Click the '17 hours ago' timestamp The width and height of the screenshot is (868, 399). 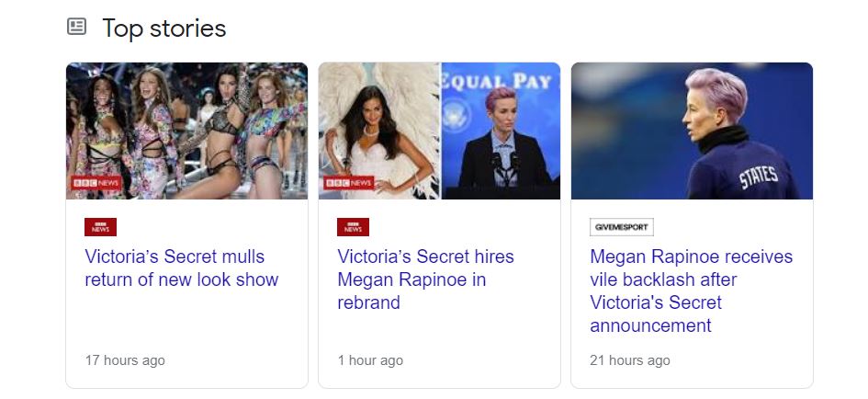pyautogui.click(x=125, y=360)
